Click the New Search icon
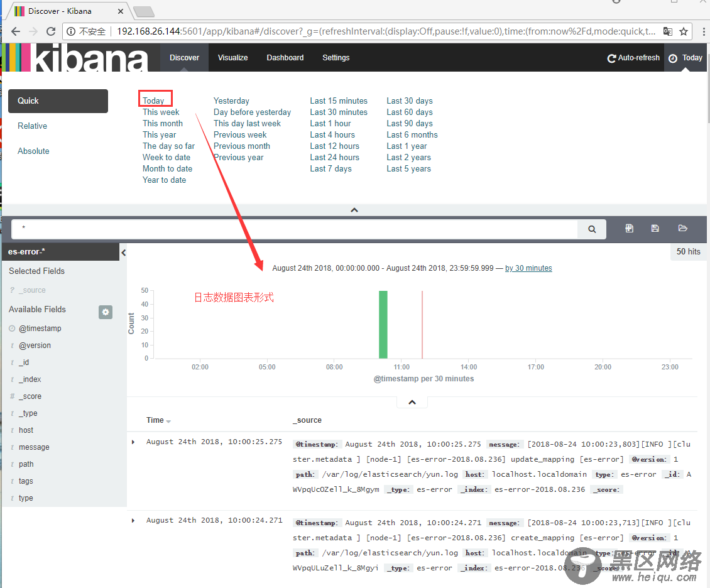Image resolution: width=710 pixels, height=588 pixels. point(630,228)
